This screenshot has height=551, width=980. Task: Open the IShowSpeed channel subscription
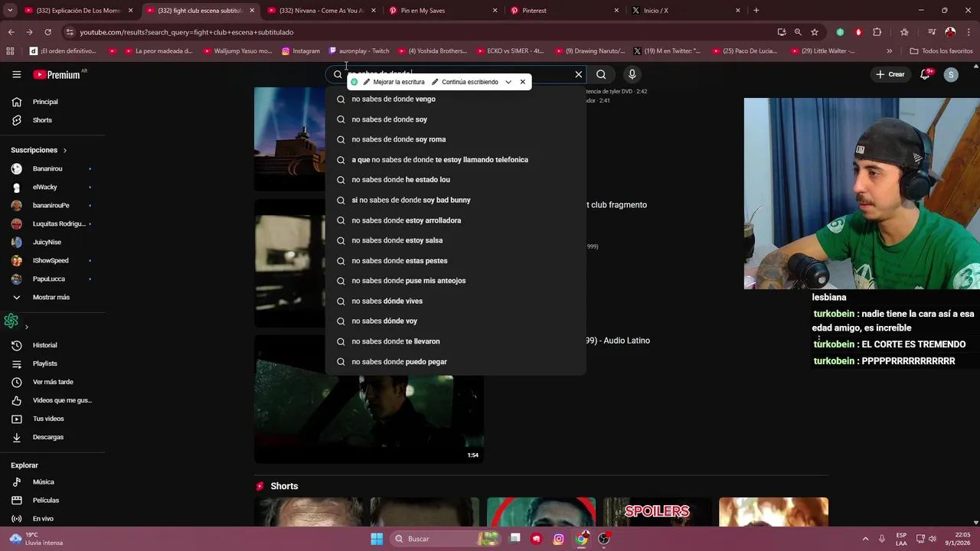click(51, 260)
